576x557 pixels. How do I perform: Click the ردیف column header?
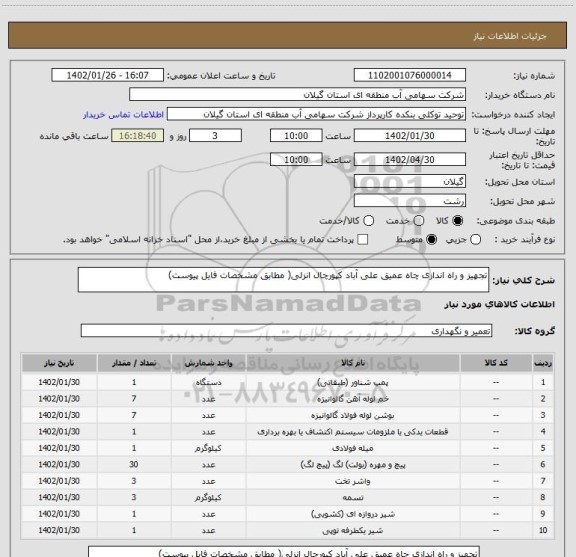point(543,363)
